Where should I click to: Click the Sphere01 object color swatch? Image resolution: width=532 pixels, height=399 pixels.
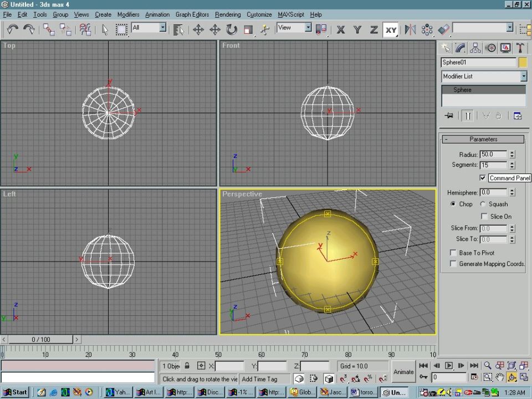[x=523, y=62]
